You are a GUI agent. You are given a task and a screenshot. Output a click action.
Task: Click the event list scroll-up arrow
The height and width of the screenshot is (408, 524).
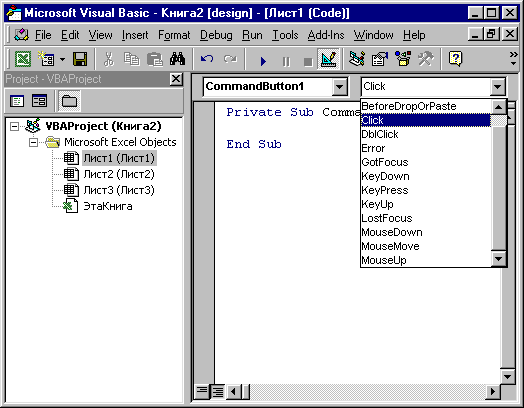pos(499,107)
